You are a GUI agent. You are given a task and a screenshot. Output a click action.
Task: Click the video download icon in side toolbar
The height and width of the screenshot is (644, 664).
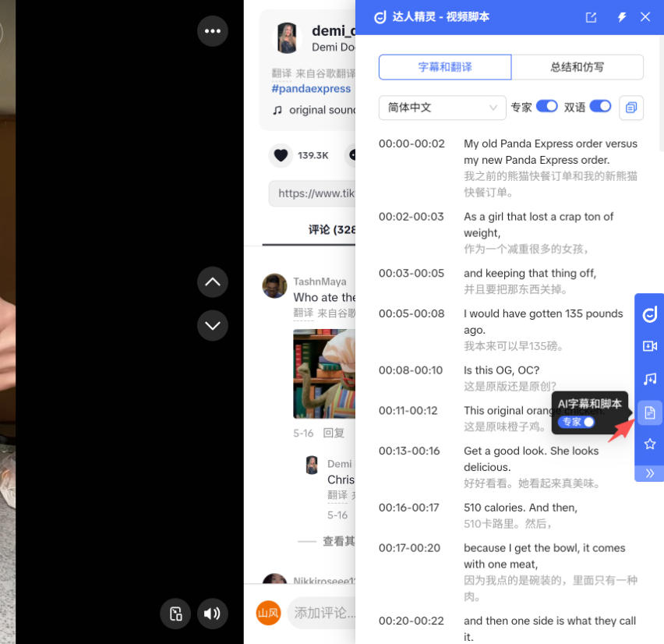tap(650, 346)
